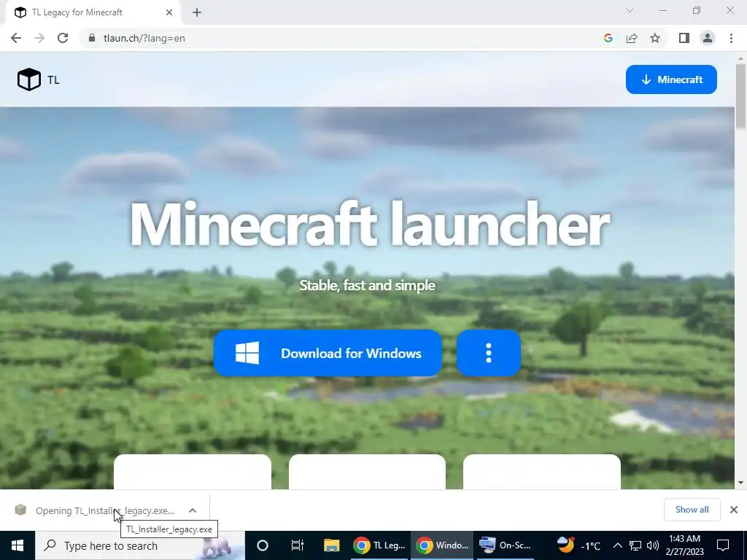Open the three-dot more downloads button
747x560 pixels.
coord(488,353)
